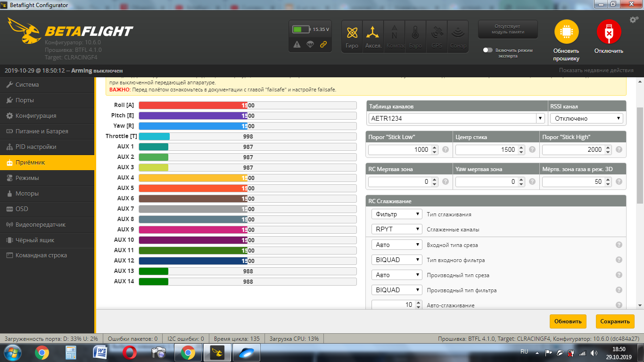644x362 pixels.
Task: Click the arming warning triangle icon
Action: [x=297, y=44]
